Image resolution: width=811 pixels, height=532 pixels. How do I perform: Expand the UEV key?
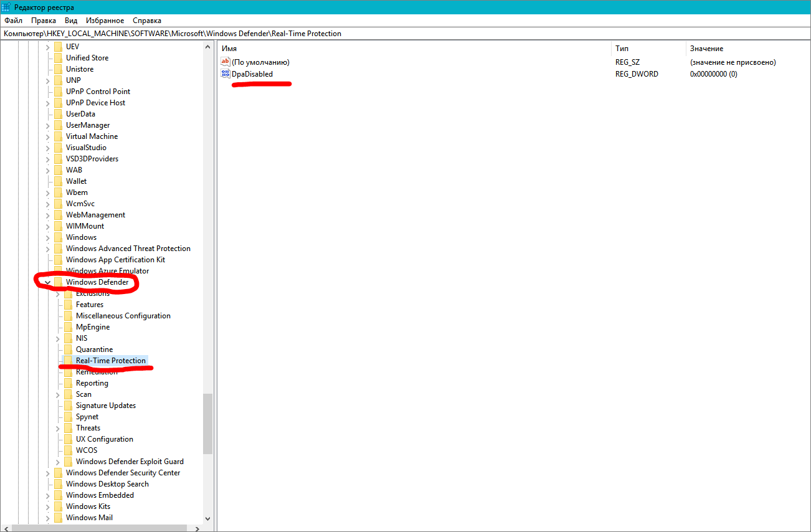(x=48, y=47)
